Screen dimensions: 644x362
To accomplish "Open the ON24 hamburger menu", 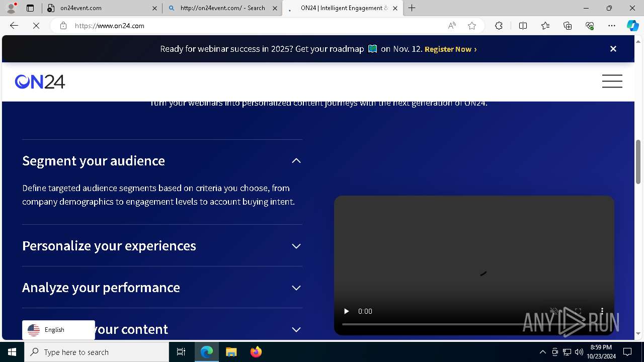I will tap(612, 81).
